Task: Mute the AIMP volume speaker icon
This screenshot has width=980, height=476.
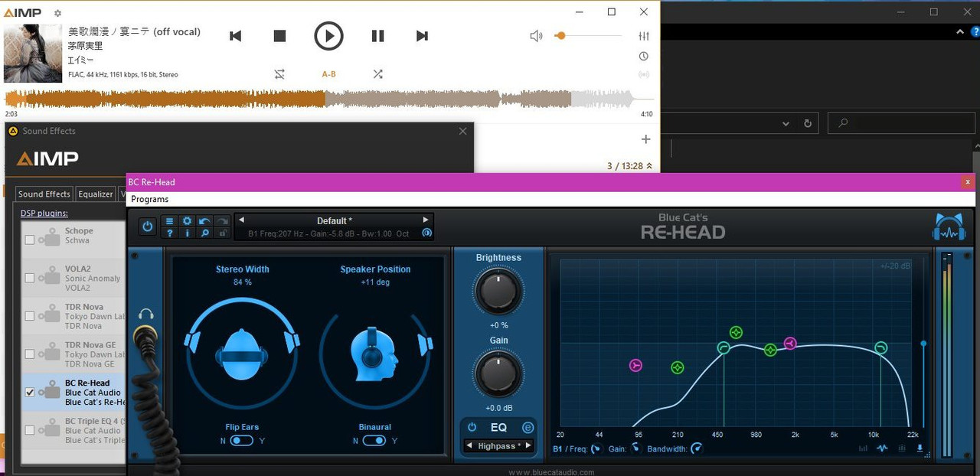Action: click(536, 36)
